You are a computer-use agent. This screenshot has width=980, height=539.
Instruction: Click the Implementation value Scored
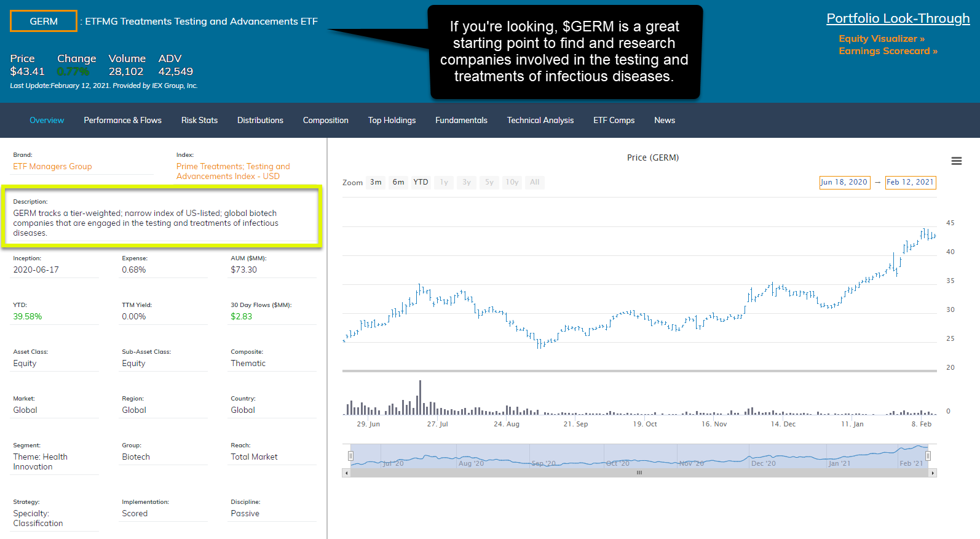[x=135, y=514]
